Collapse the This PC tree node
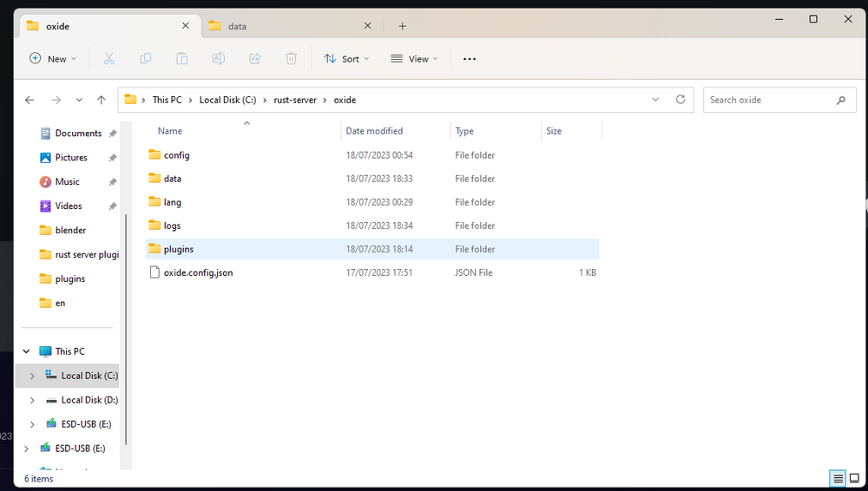The image size is (868, 491). click(x=26, y=351)
